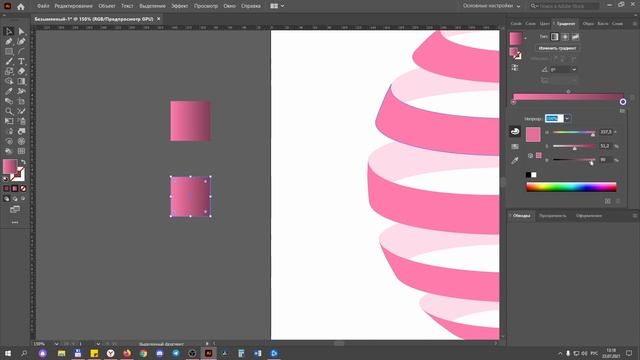Enable Draw Normal mode
Viewport: 640px width, 360px height.
(x=6, y=199)
